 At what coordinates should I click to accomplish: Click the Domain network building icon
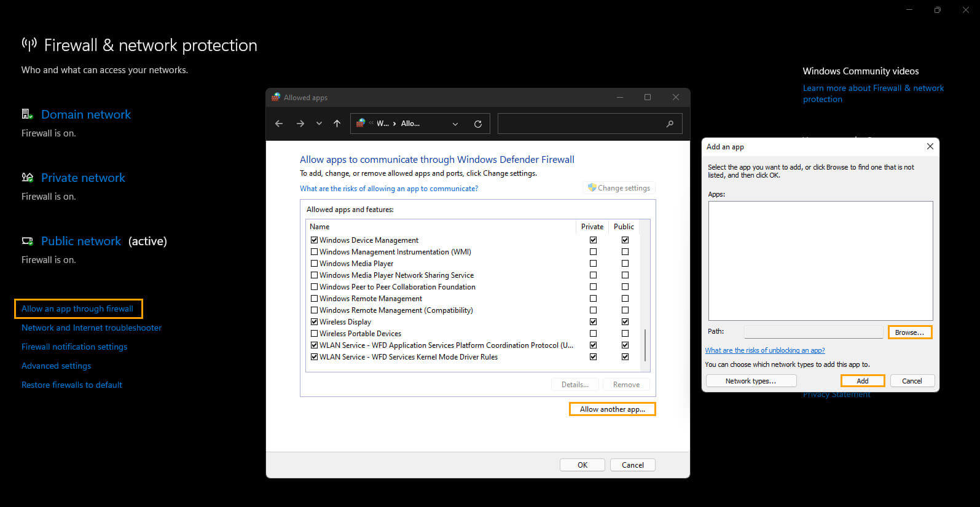(x=27, y=114)
